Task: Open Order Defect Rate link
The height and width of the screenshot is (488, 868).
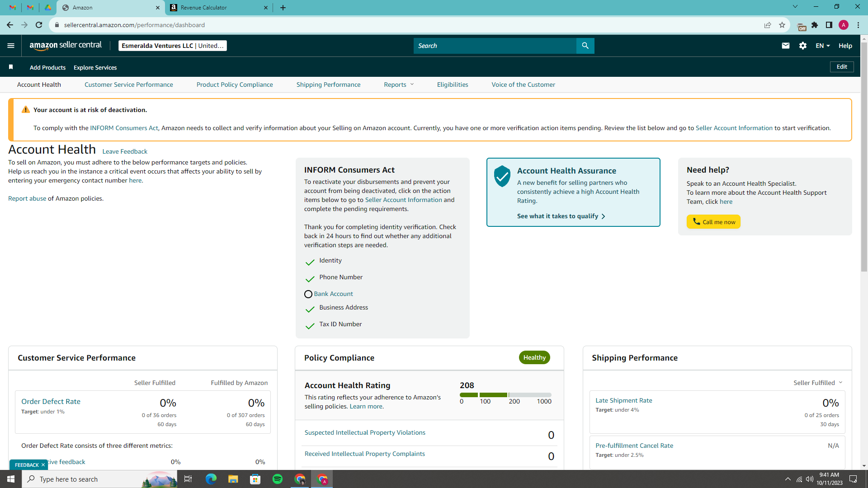Action: [51, 401]
